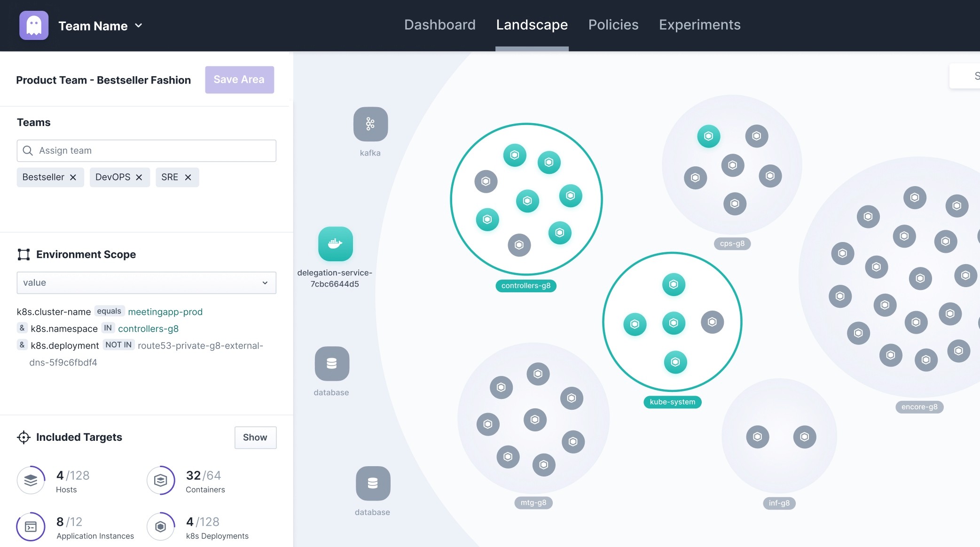Click the encore-g8 cluster label
Viewport: 980px width, 547px height.
point(919,407)
